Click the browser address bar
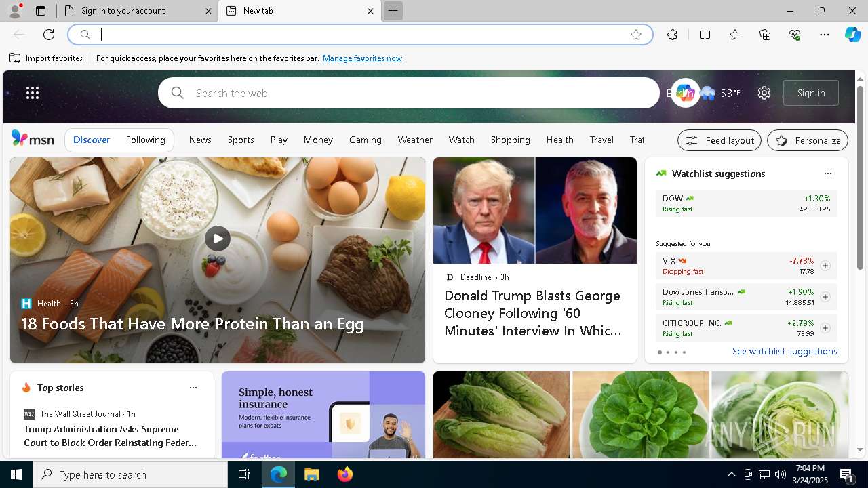 coord(359,35)
